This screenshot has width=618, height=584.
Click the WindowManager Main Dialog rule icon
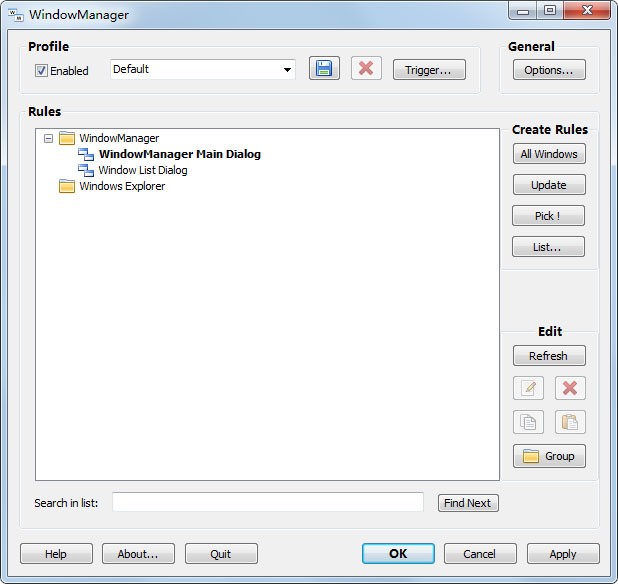pyautogui.click(x=86, y=154)
